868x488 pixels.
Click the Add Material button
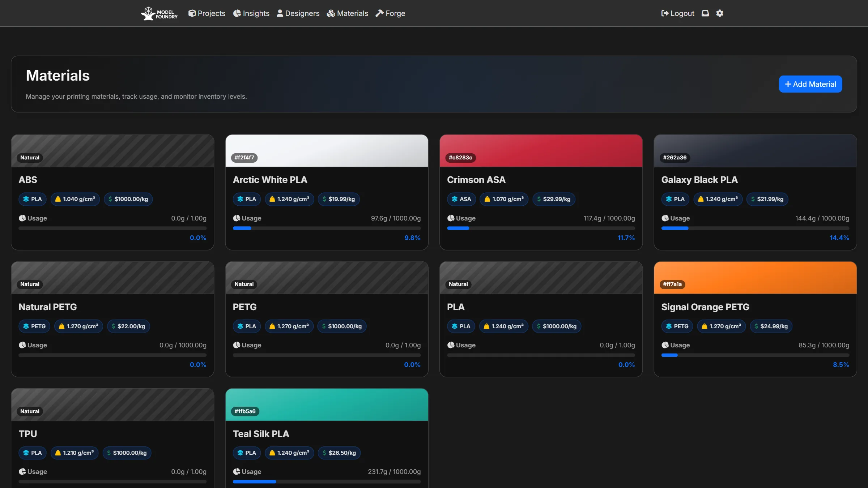coord(810,84)
